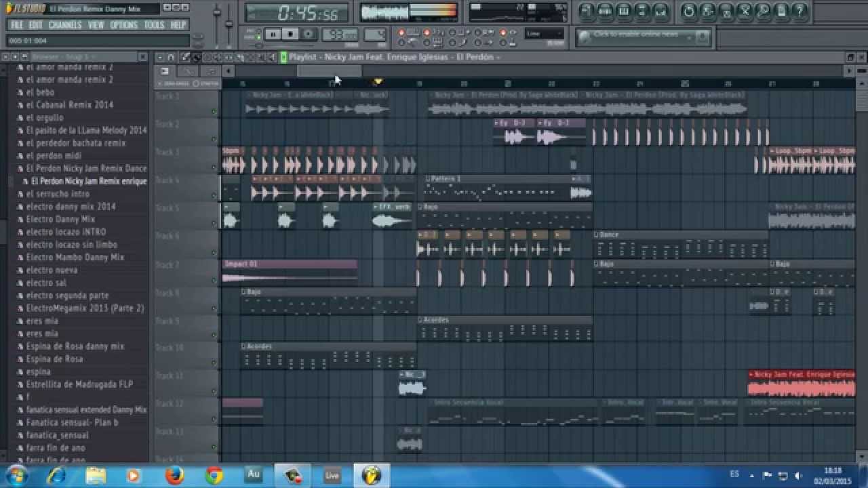Open the FILE menu
Viewport: 868px width, 488px height.
click(17, 25)
